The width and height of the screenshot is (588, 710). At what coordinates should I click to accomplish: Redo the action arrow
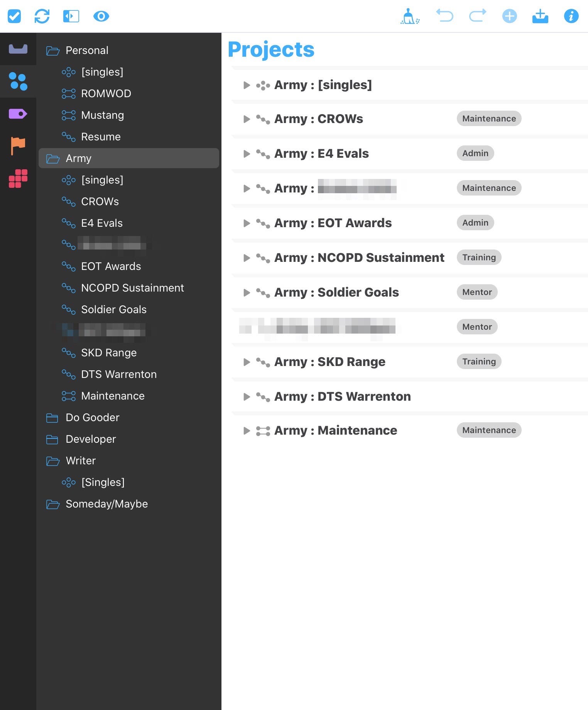click(x=478, y=16)
